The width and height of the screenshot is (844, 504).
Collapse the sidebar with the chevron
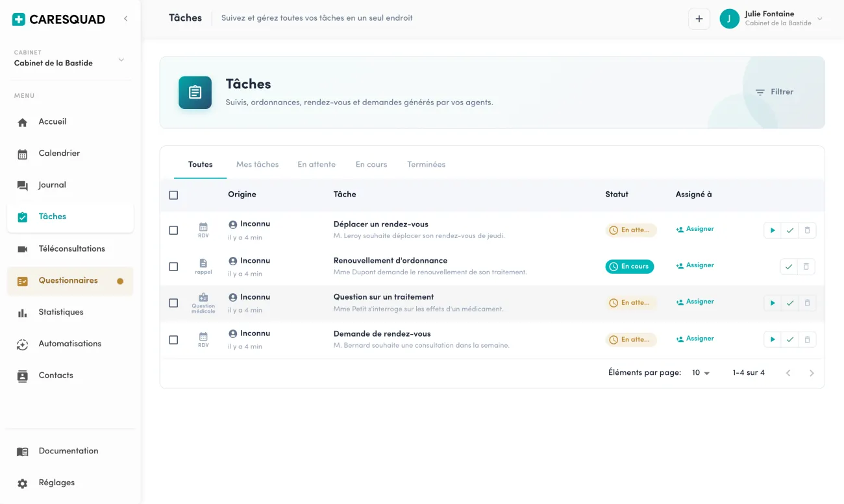tap(125, 19)
